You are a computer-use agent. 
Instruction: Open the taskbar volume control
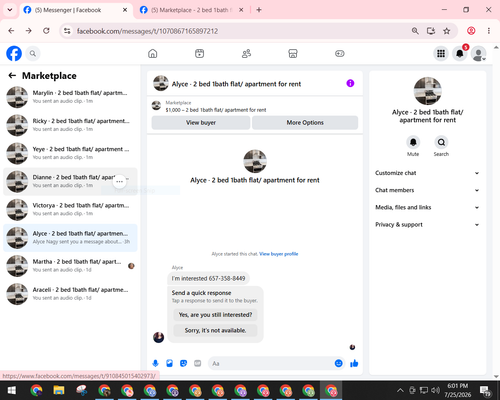[435, 390]
